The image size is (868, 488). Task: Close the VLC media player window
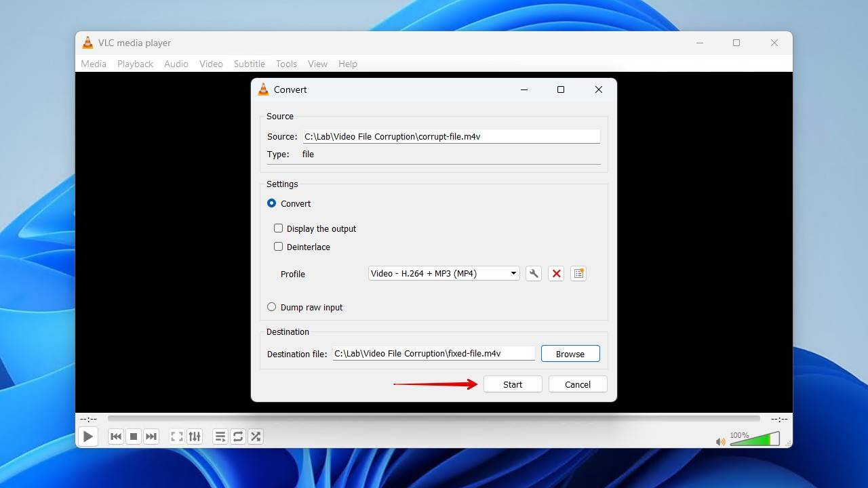click(774, 43)
